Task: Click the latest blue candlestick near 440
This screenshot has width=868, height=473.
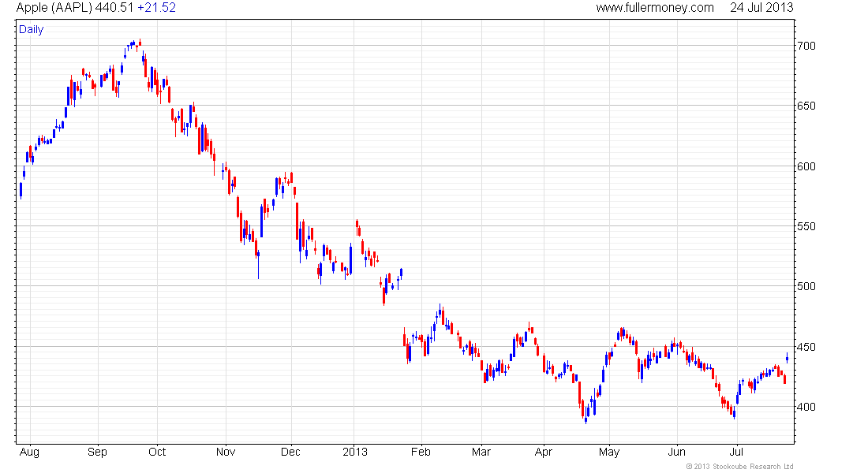Action: [788, 359]
